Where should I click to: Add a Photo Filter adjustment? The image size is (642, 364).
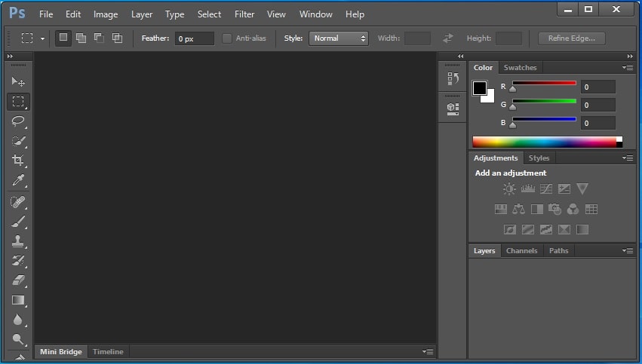[554, 210]
